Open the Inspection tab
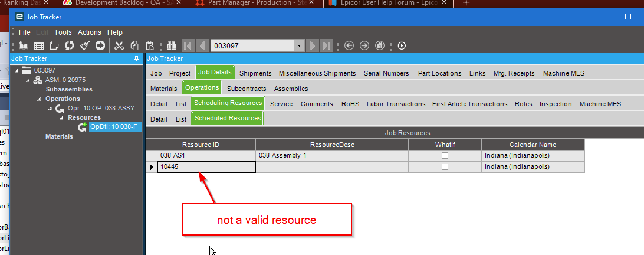This screenshot has height=255, width=644. [556, 104]
